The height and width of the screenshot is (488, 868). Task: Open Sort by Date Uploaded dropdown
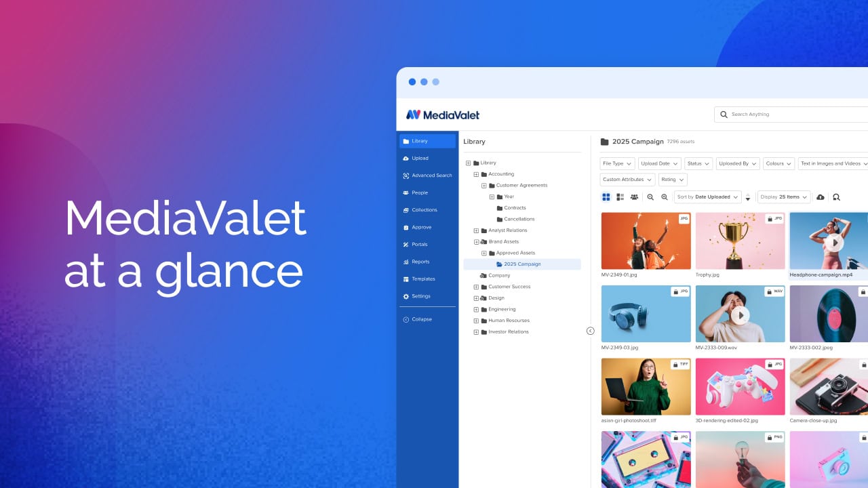click(708, 197)
